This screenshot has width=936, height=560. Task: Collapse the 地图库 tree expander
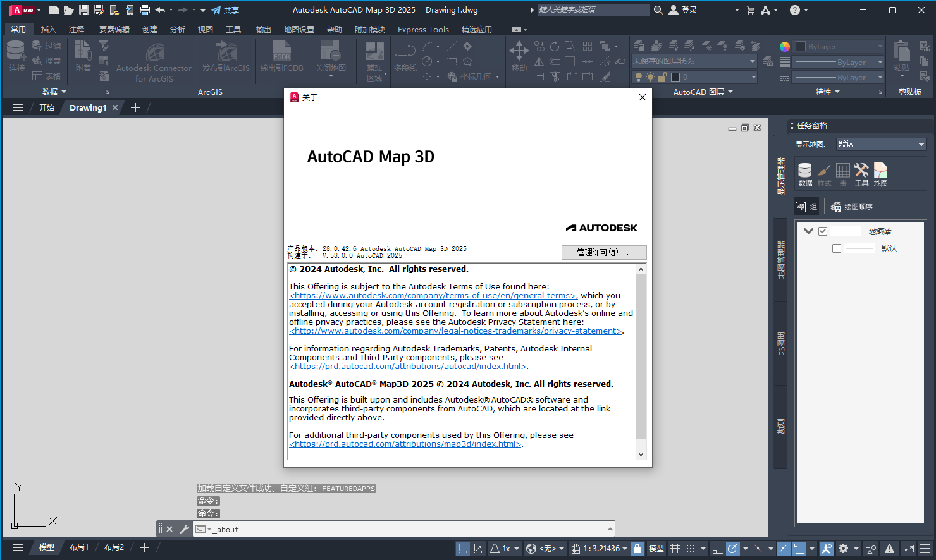point(809,231)
